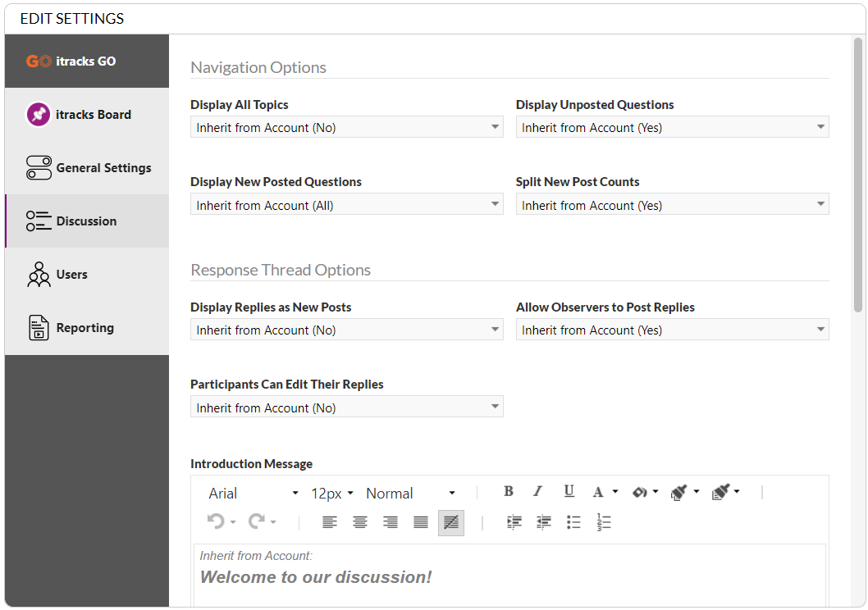This screenshot has width=868, height=610.
Task: Insert a numbered list
Action: pos(604,522)
